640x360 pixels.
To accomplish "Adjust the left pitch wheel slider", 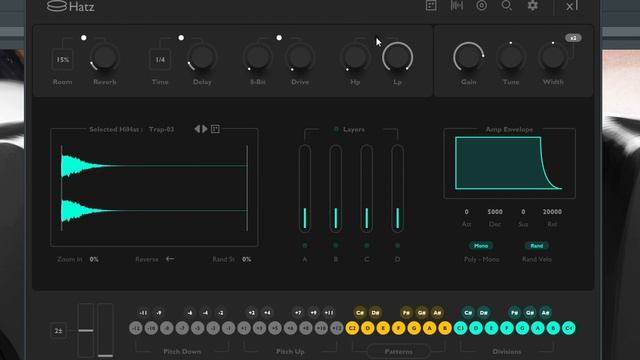I will point(86,330).
